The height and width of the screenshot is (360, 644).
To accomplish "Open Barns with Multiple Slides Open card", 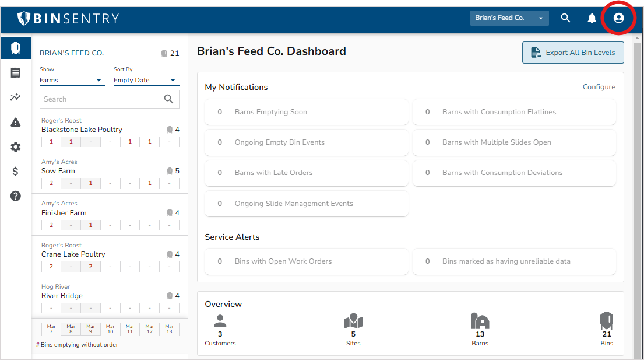I will point(514,142).
